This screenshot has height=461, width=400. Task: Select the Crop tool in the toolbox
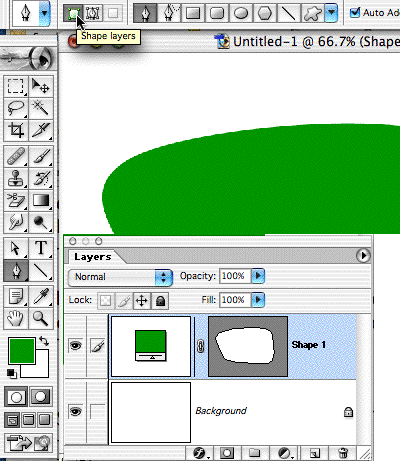[x=16, y=130]
